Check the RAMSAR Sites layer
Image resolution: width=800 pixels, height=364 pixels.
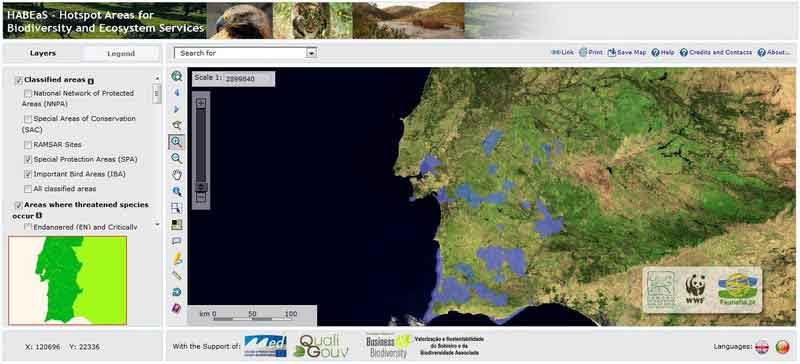point(28,145)
